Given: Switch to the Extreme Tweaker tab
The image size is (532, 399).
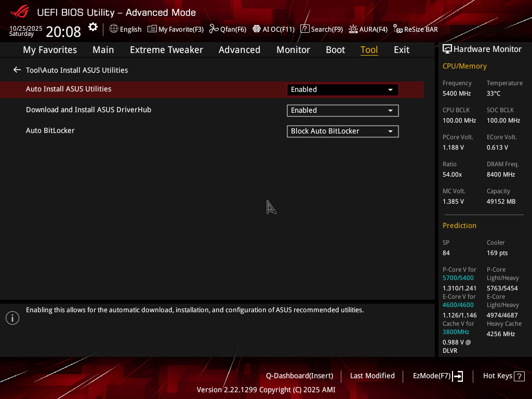Looking at the screenshot, I should click(166, 50).
